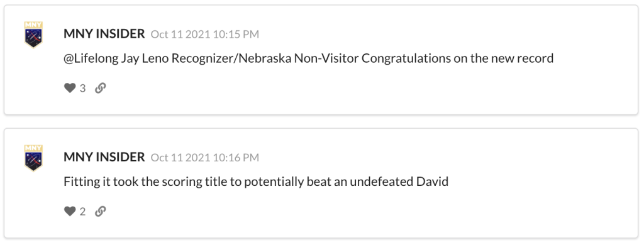Open MNY avatar on the 10:16 PM post
Viewport: 644px width, 243px height.
click(x=33, y=158)
